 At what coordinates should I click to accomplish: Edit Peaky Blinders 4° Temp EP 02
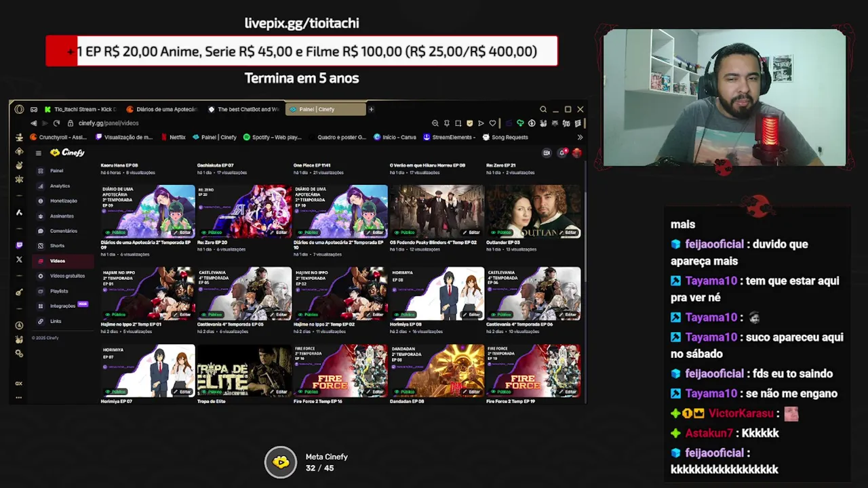tap(471, 232)
